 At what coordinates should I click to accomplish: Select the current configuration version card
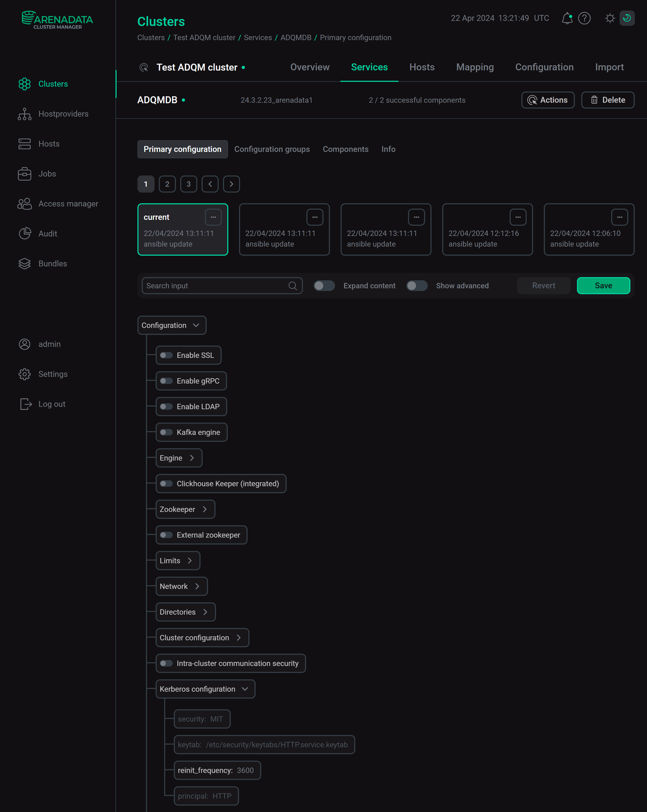pos(183,230)
